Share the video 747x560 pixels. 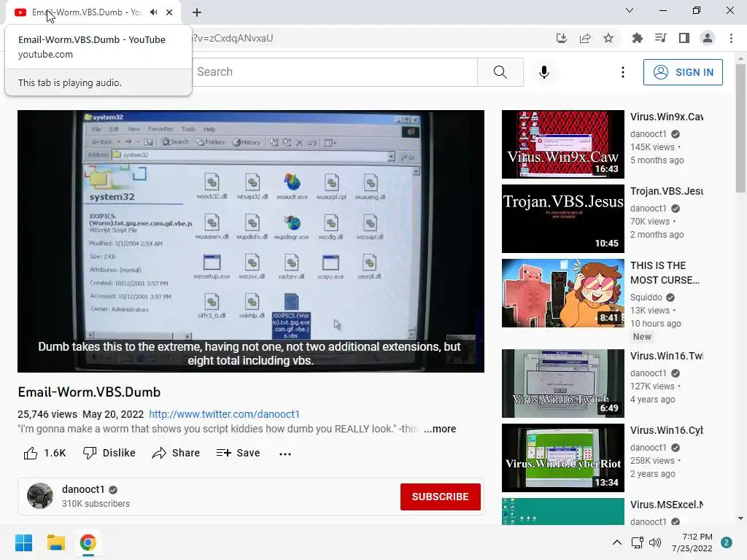click(x=176, y=454)
